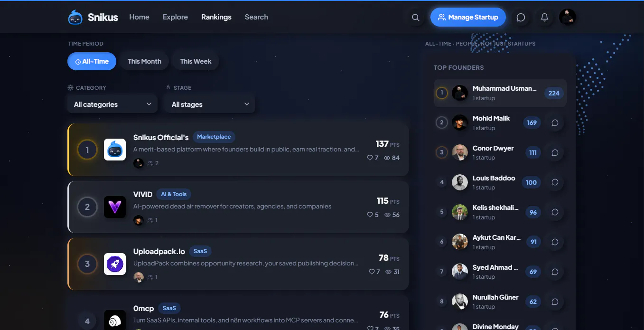The image size is (644, 330).
Task: Open notifications bell icon
Action: 544,18
